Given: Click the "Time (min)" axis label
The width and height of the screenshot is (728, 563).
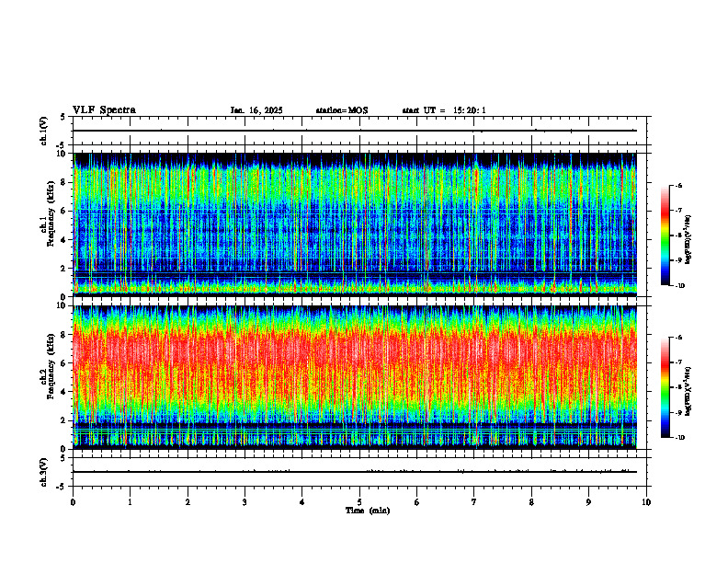Looking at the screenshot, I should 368,511.
